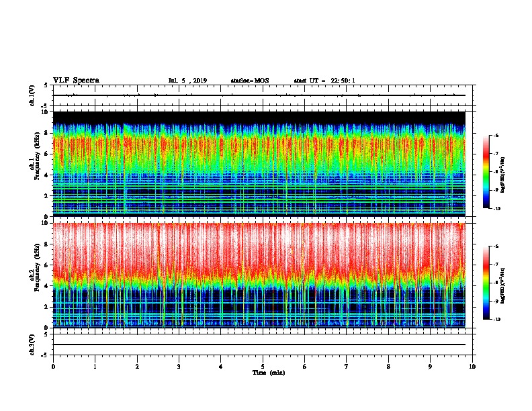Click the "station=MOS" header text

[x=250, y=81]
